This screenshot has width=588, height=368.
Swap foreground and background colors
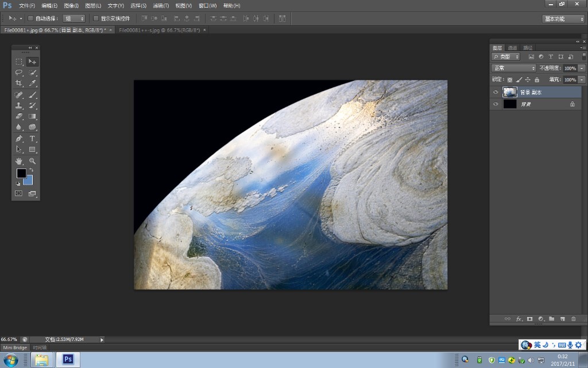pyautogui.click(x=31, y=170)
